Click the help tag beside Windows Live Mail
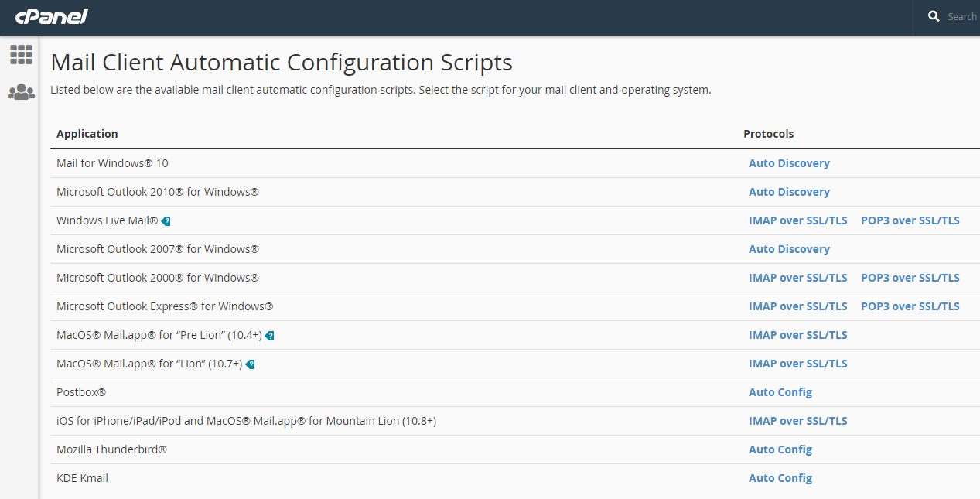 click(x=166, y=221)
